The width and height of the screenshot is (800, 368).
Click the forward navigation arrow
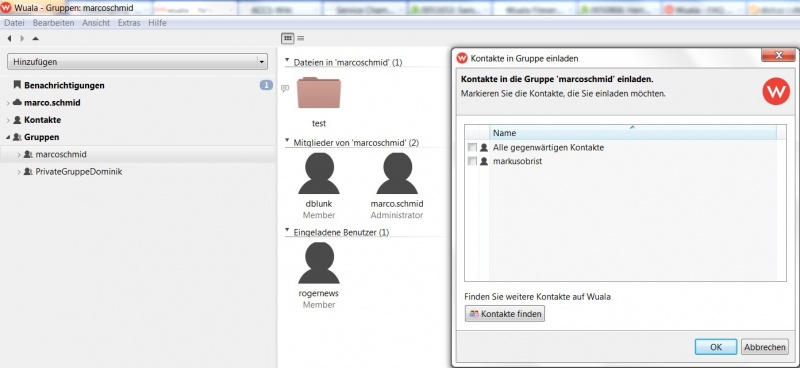(22, 38)
